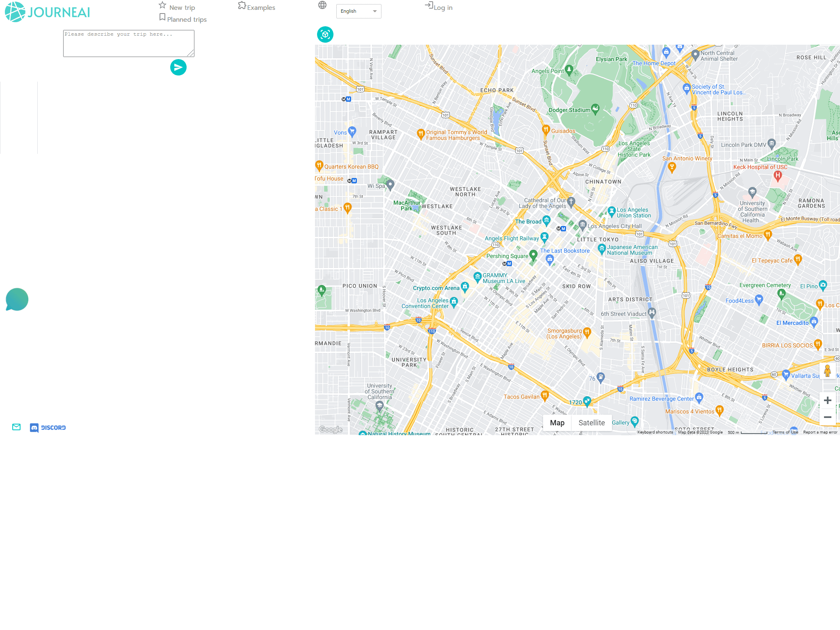Select the Guisados restaurant marker

(x=546, y=130)
